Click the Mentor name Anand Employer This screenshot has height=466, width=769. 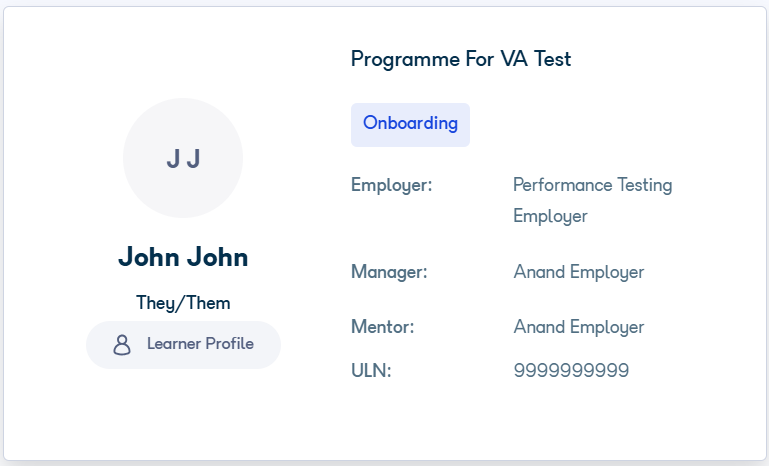(x=579, y=327)
